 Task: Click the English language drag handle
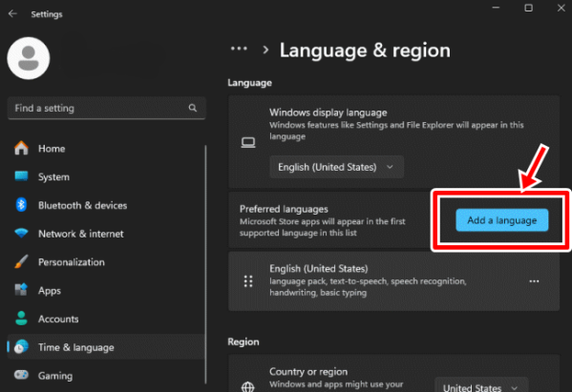click(x=248, y=281)
